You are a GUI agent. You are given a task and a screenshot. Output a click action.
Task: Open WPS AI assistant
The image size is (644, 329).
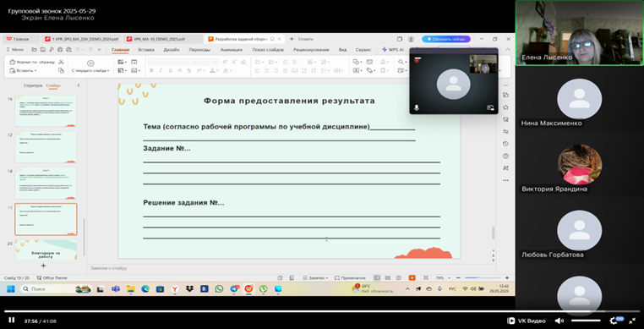click(393, 50)
